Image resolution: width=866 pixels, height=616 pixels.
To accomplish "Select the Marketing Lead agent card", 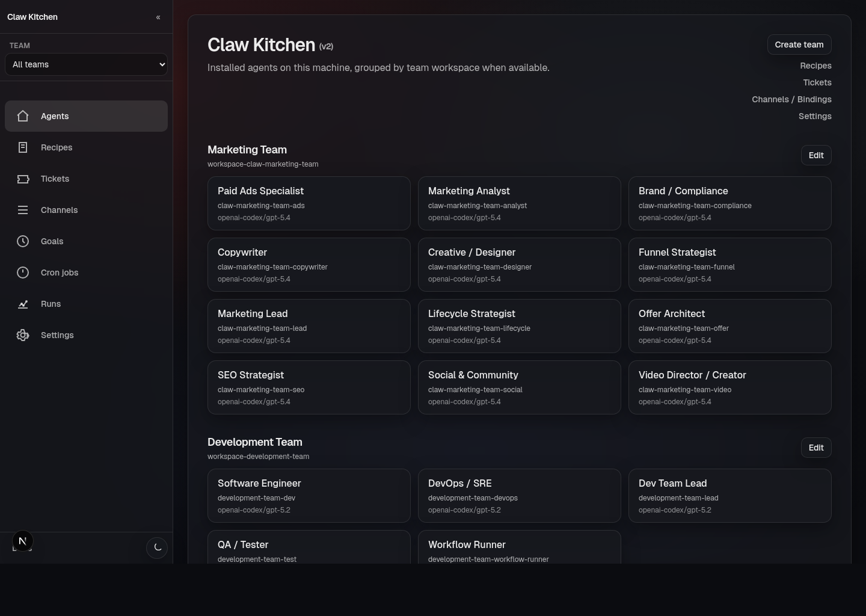I will pos(309,326).
